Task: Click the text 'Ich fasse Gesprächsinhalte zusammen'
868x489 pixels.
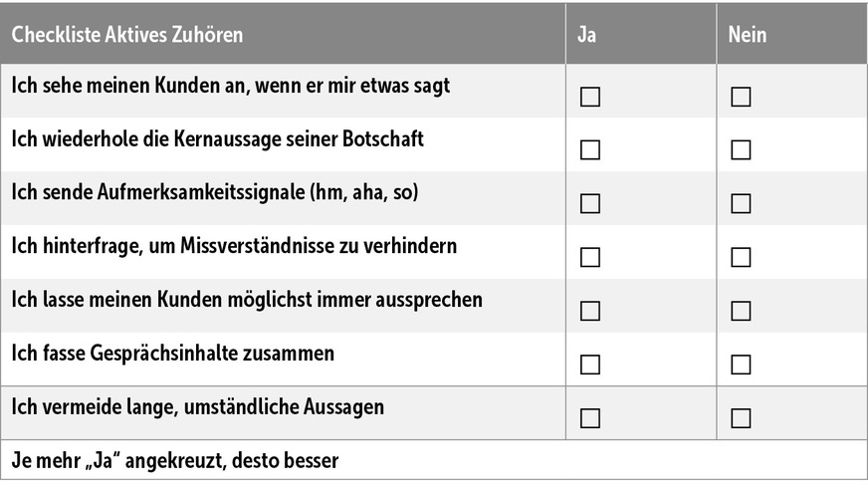Action: tap(173, 354)
